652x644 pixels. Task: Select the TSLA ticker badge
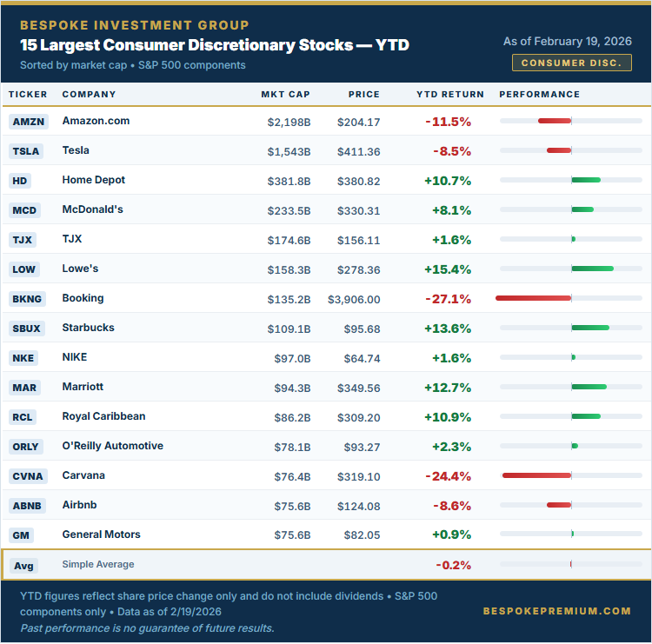(26, 151)
